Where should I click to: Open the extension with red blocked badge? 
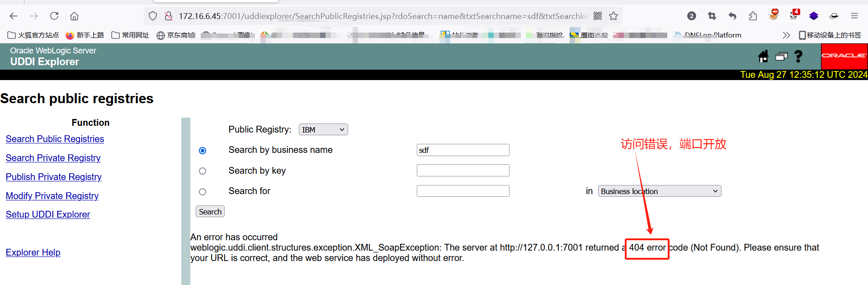tap(774, 15)
